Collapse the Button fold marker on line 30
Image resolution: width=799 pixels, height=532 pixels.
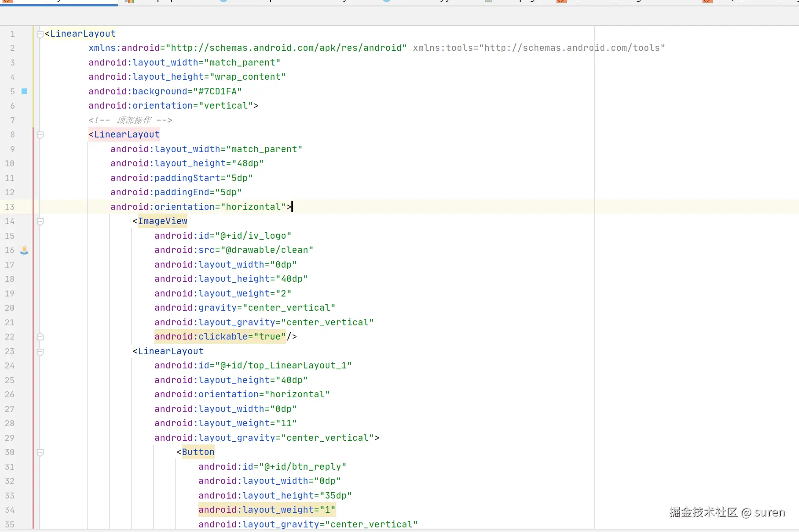pos(40,453)
